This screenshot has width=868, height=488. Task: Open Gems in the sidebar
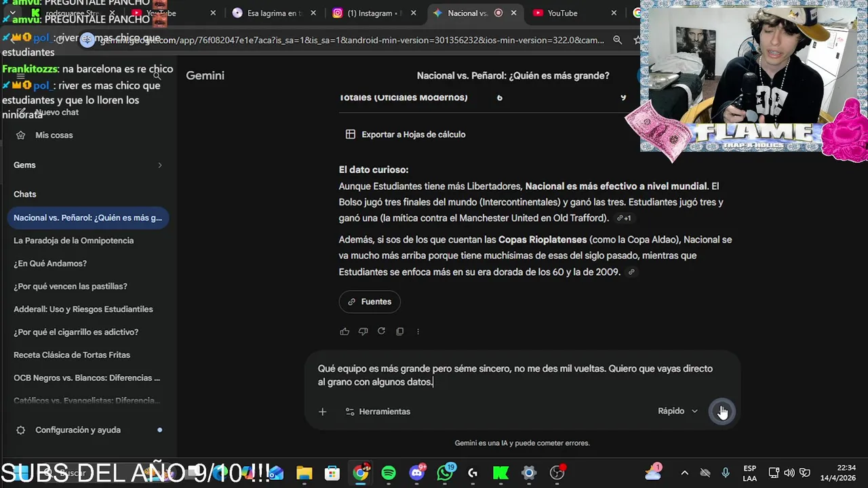point(24,165)
